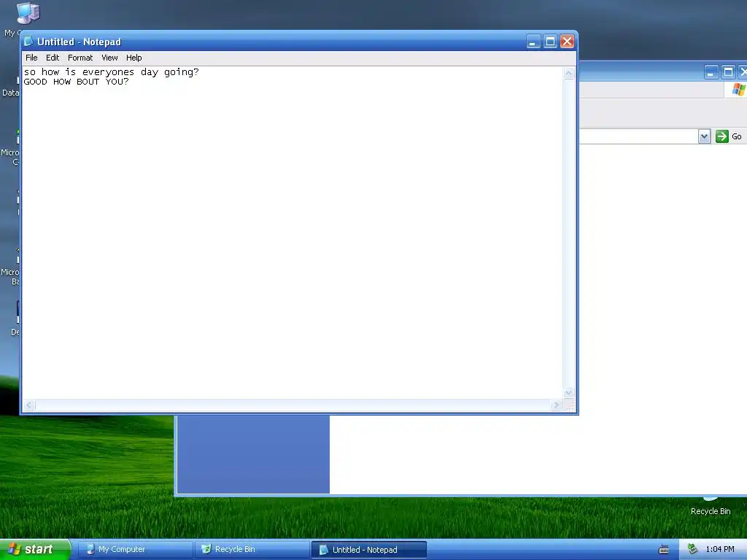Click the Notepad title bar icon
747x560 pixels.
click(28, 42)
